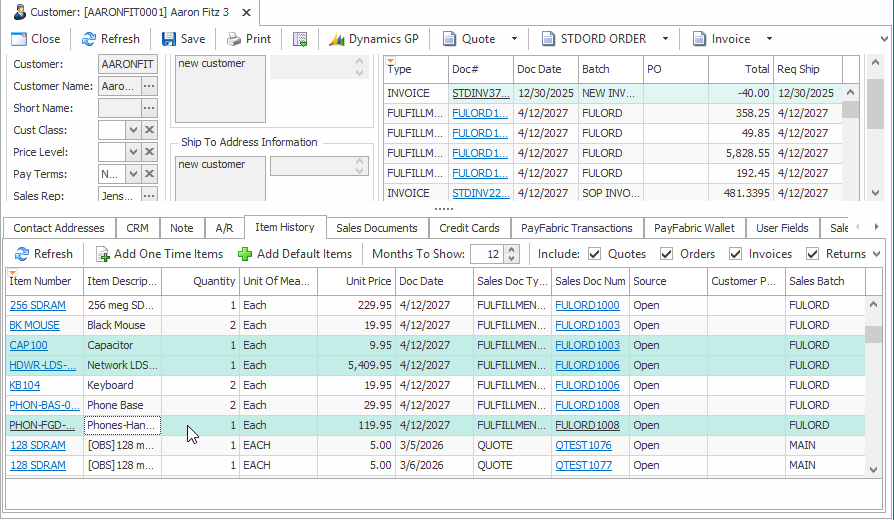This screenshot has width=894, height=520.
Task: Click the Save icon in the toolbar
Action: click(x=169, y=39)
